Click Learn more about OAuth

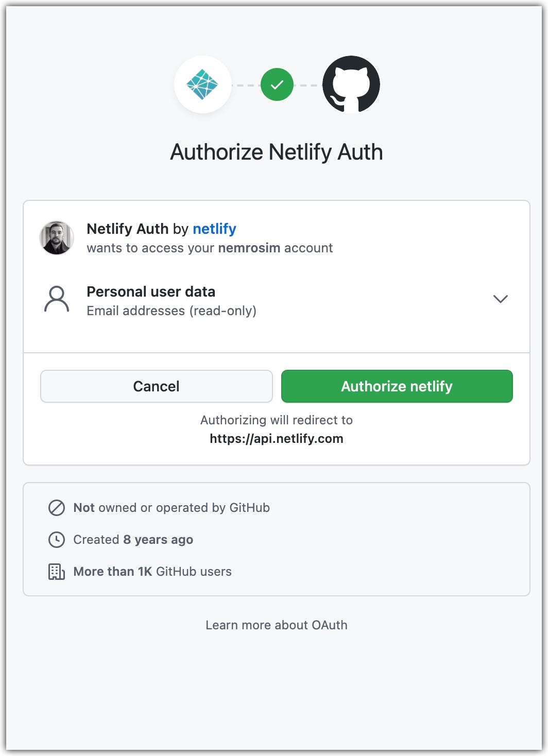click(276, 625)
